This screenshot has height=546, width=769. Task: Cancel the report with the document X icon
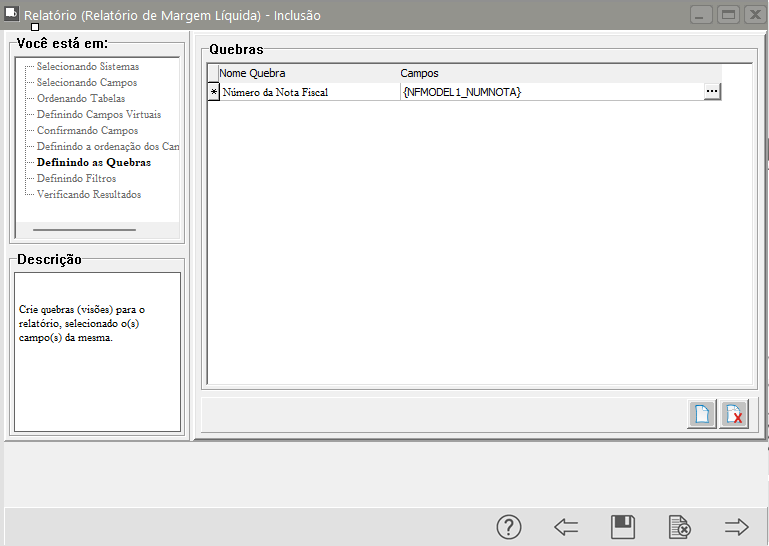[680, 527]
